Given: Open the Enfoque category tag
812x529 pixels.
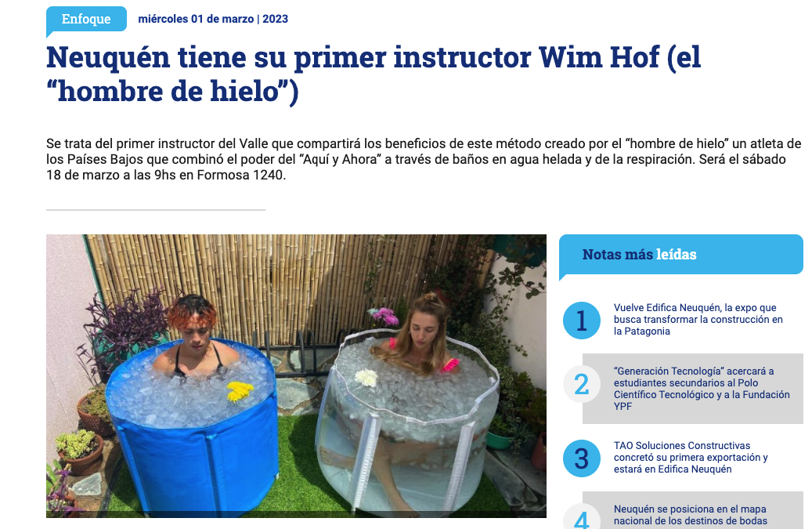Looking at the screenshot, I should click(86, 19).
